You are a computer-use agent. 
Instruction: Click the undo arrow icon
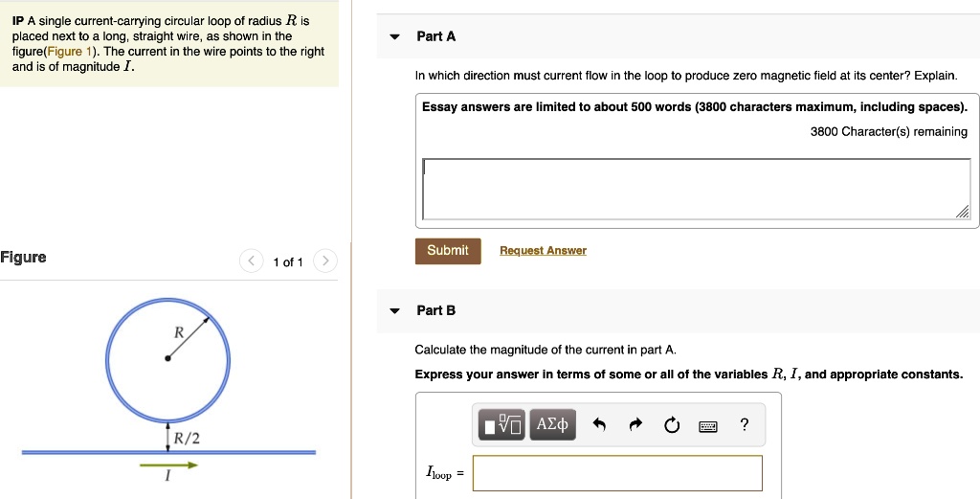pyautogui.click(x=599, y=425)
